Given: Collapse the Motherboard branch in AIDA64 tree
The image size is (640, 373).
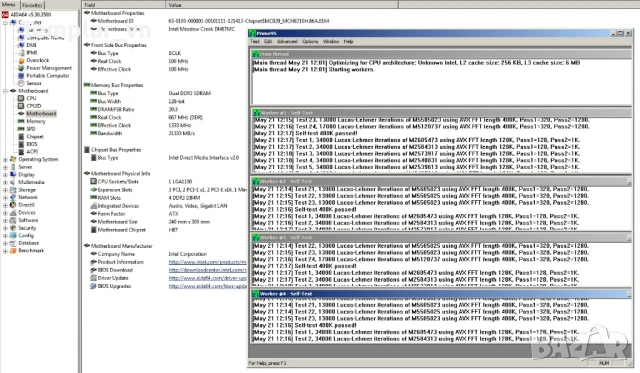Looking at the screenshot, I should (5, 91).
